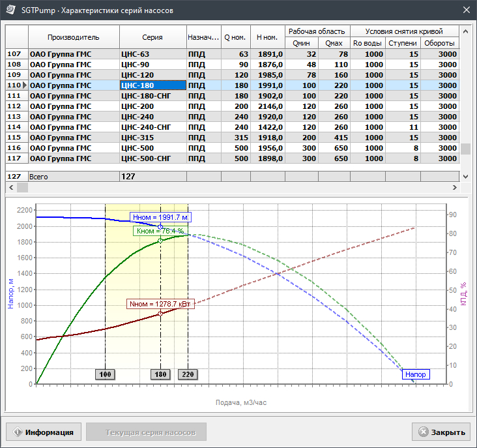Click the Q ном. column header

[235, 37]
